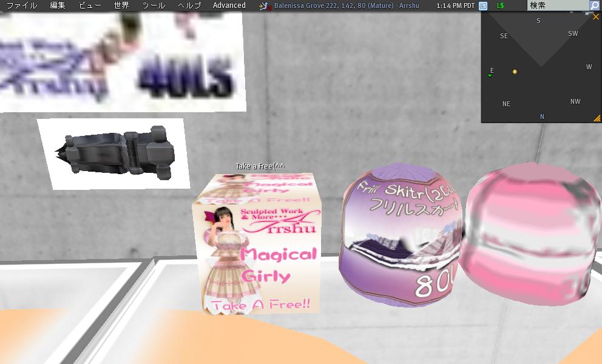Open the ファイル menu

pos(22,5)
